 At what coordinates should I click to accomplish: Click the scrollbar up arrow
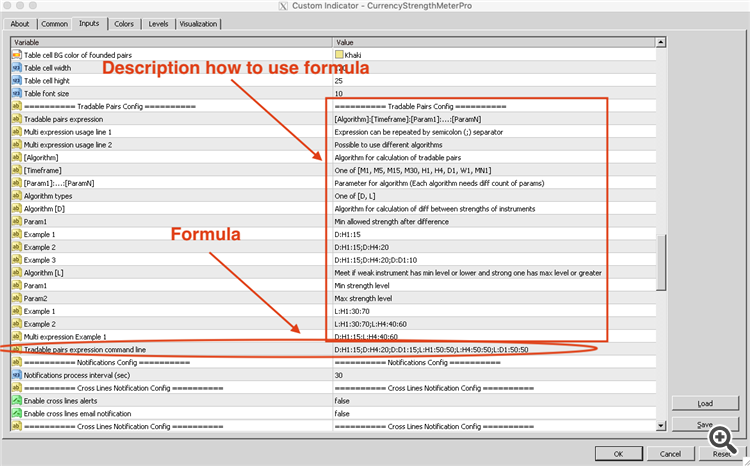click(x=661, y=43)
